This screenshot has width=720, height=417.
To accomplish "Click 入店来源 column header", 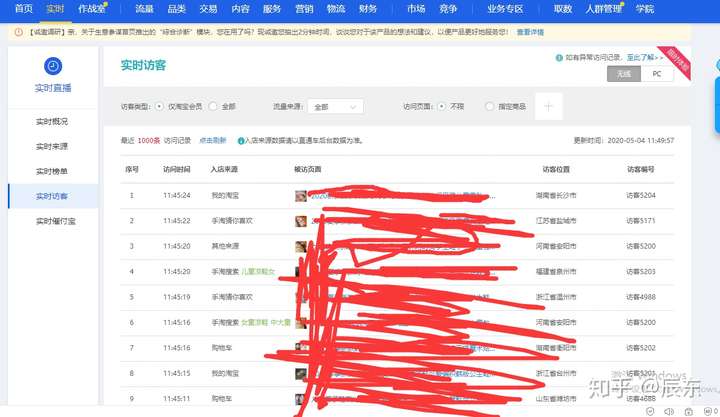I will [225, 169].
